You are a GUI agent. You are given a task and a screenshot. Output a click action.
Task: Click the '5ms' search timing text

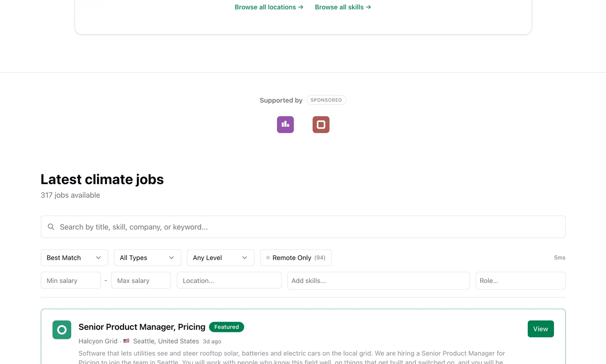coord(560,258)
